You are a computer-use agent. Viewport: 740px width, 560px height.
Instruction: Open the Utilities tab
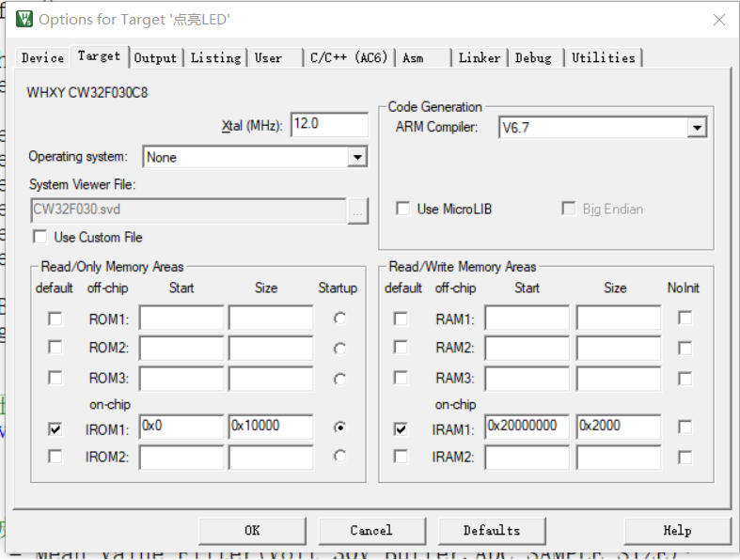click(x=604, y=58)
